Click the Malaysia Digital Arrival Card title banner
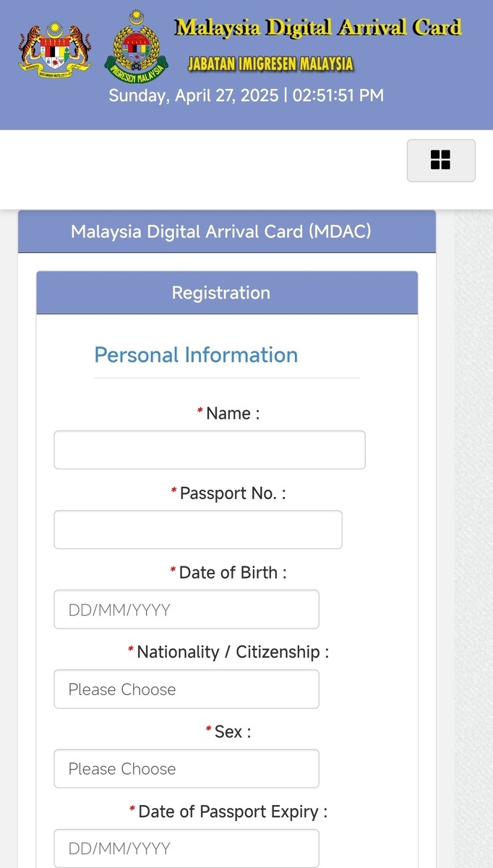 pyautogui.click(x=317, y=28)
